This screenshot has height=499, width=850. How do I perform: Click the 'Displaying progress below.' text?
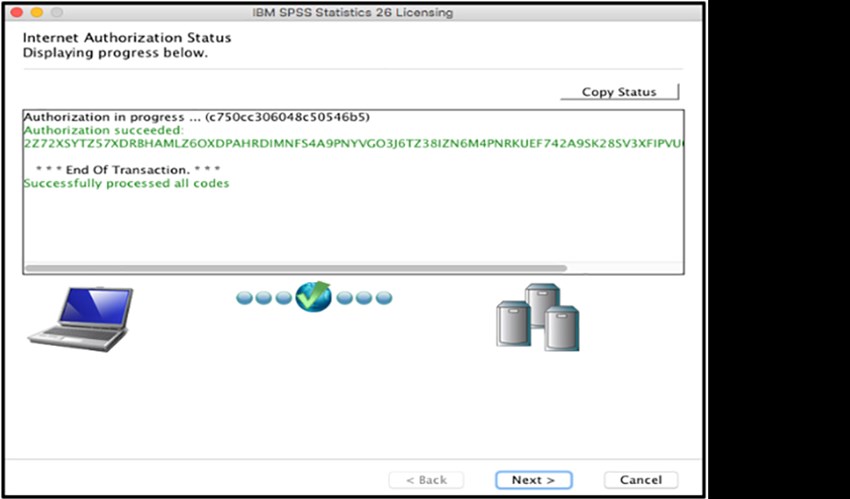click(x=115, y=53)
